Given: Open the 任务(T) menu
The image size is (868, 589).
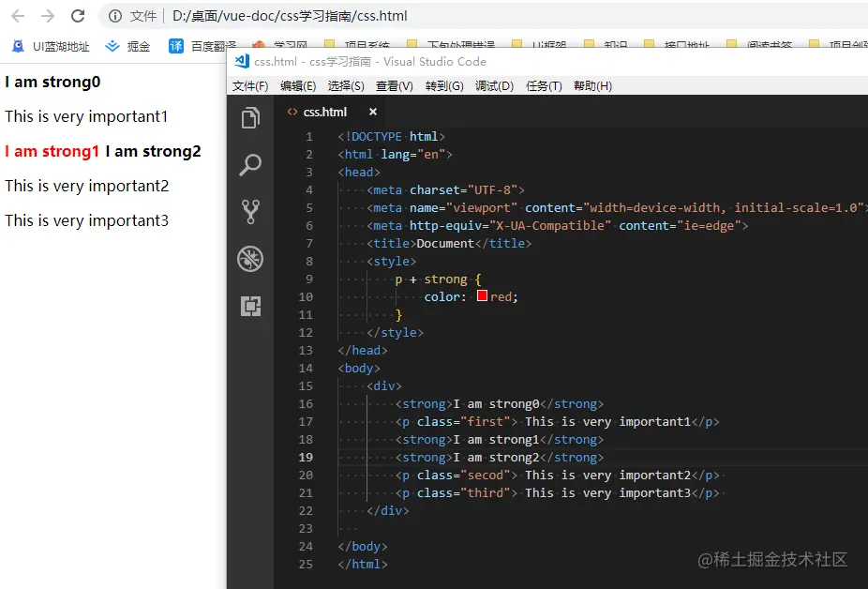Looking at the screenshot, I should [544, 86].
